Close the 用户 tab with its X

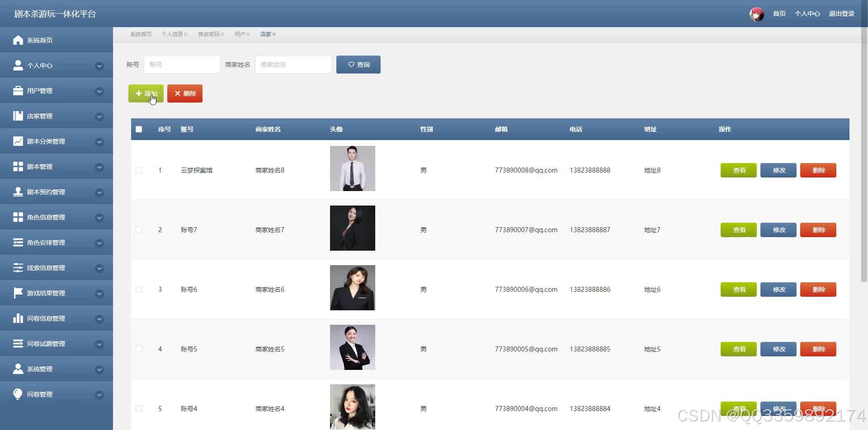click(x=248, y=34)
